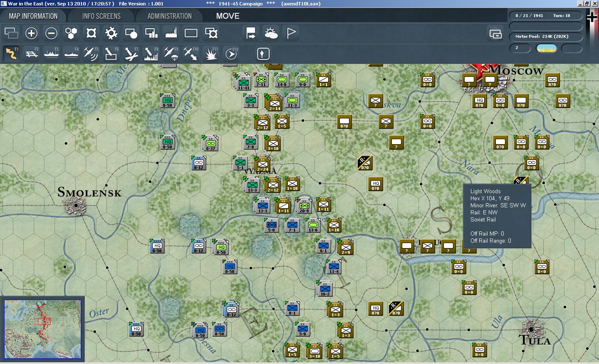Select the Naval Transport mode (F3)

pos(51,54)
